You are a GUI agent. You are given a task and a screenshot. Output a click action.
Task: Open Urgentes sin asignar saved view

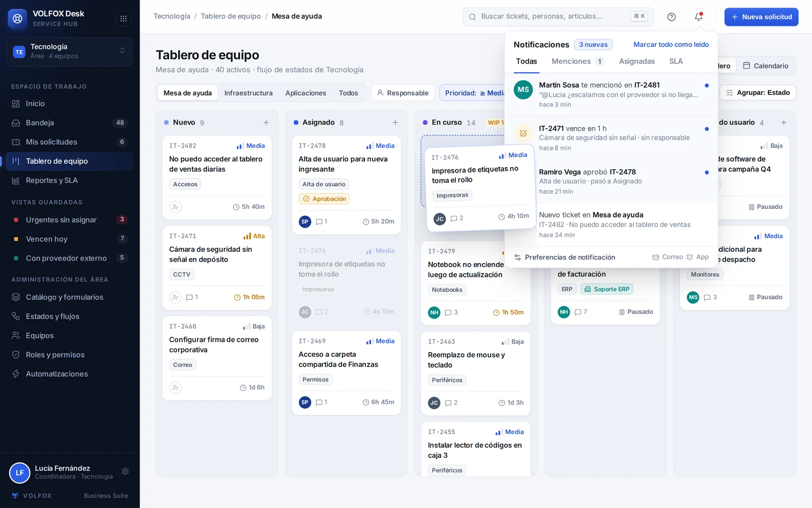pyautogui.click(x=70, y=219)
